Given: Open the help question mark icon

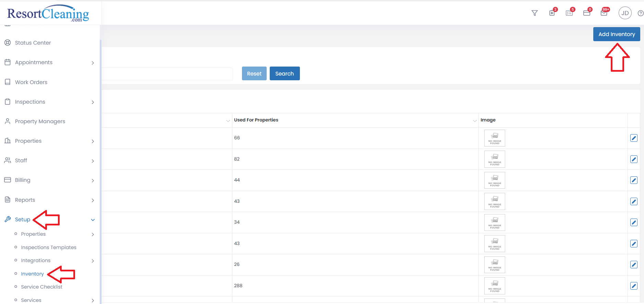Looking at the screenshot, I should [x=640, y=13].
